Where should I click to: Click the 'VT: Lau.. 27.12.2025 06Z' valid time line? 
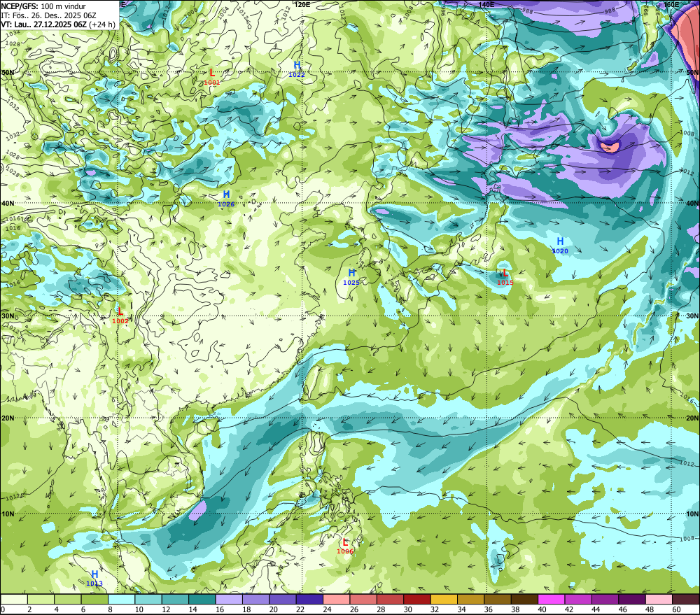[x=43, y=24]
